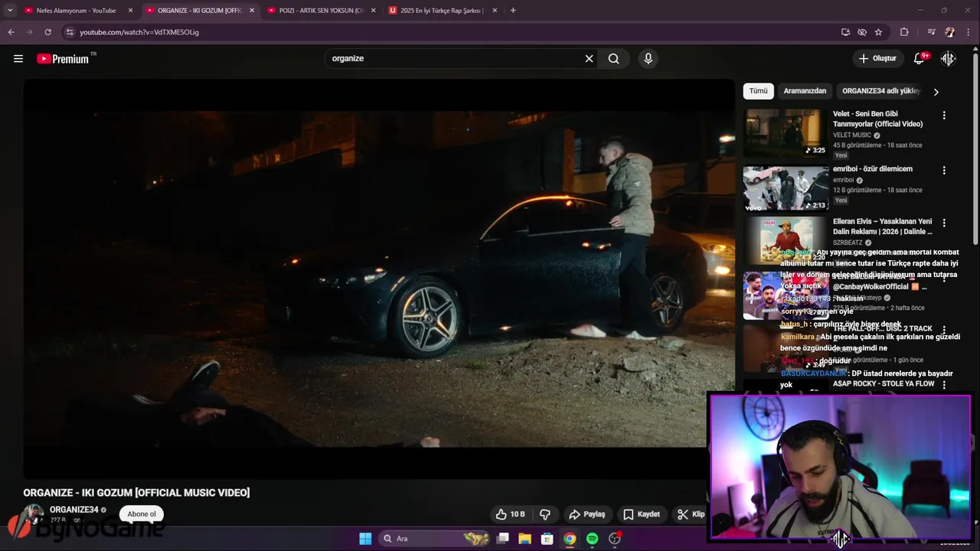Go back to previous page
The width and height of the screenshot is (980, 551).
11,32
